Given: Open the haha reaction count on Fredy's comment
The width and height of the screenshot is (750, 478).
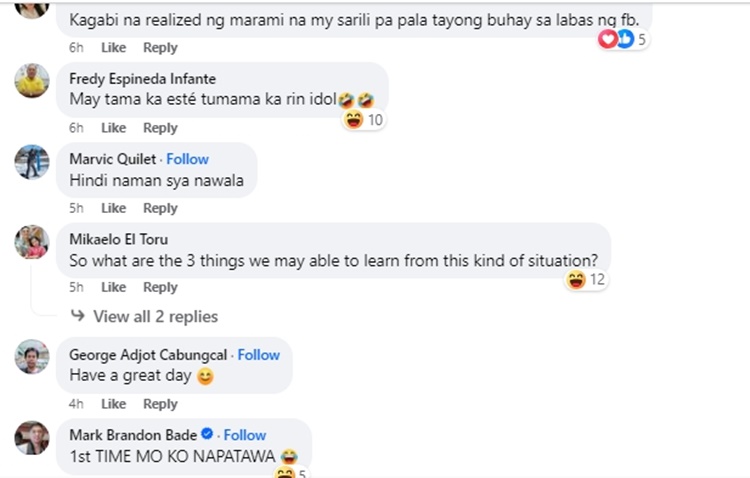Looking at the screenshot, I should pos(365,120).
